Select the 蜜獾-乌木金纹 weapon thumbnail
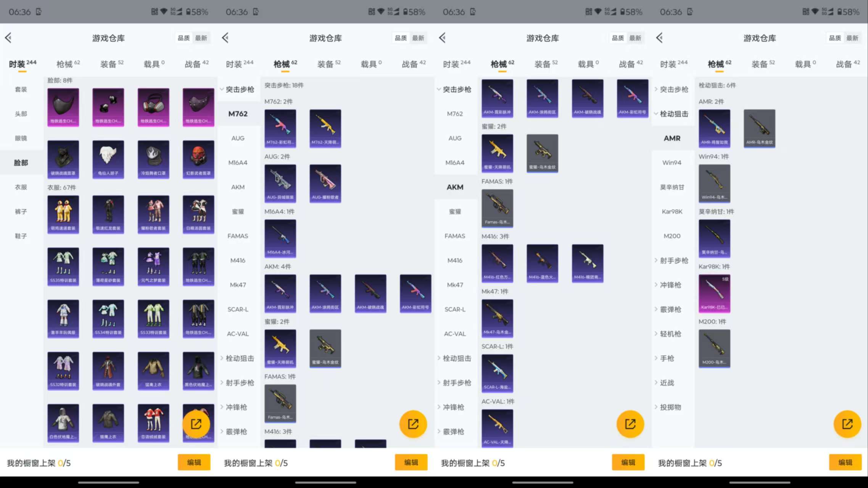Viewport: 868px width, 488px height. pos(325,348)
